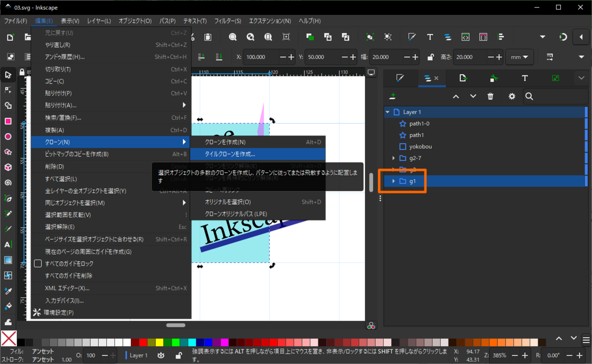Click the red palette swatch
Screen dimensions: 592x364
(x=143, y=342)
